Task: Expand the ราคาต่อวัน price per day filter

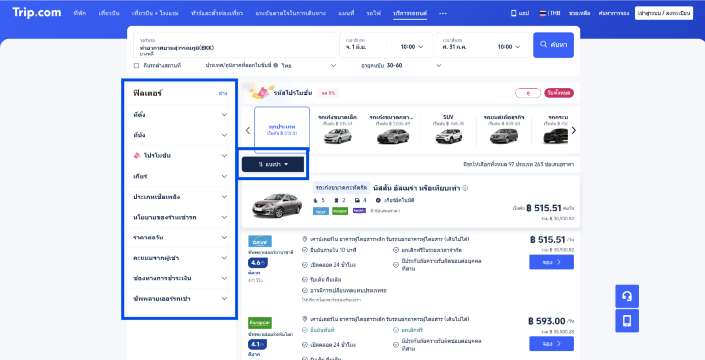Action: click(x=180, y=237)
